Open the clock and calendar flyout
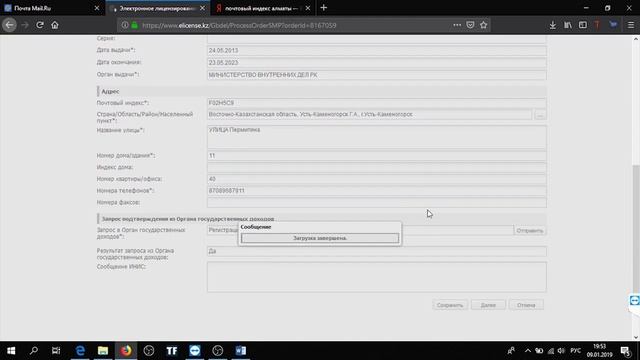 [x=599, y=351]
